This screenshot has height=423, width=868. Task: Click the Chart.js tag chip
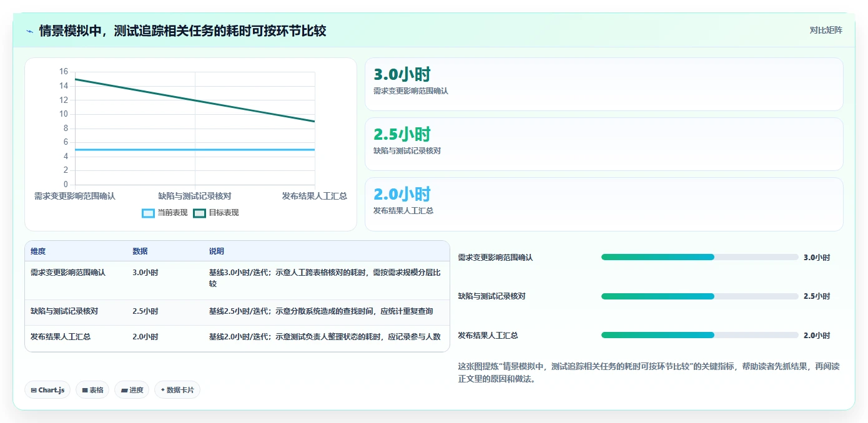[48, 390]
